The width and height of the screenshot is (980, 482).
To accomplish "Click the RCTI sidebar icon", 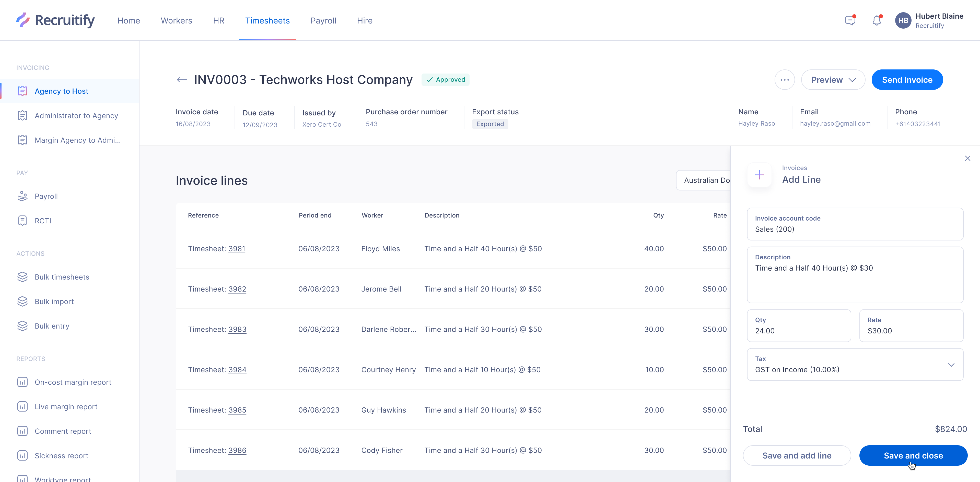I will (x=22, y=221).
